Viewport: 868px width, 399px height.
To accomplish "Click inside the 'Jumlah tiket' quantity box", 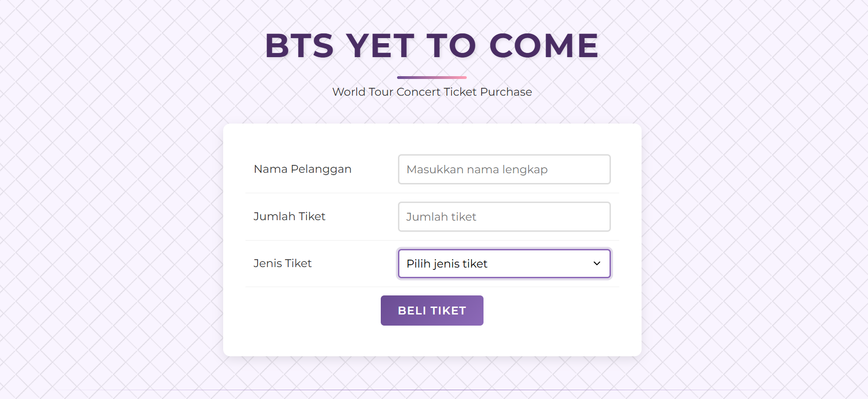I will (x=504, y=216).
